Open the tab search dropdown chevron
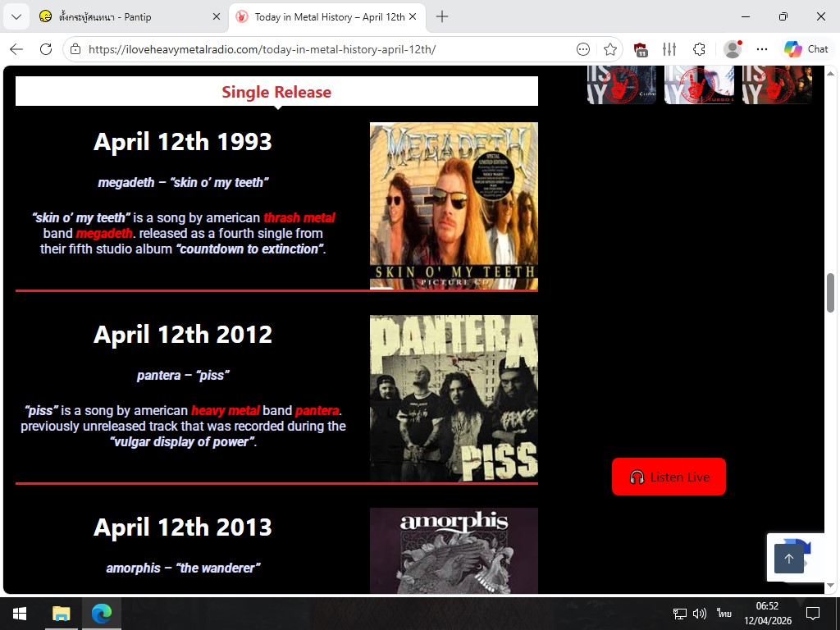 (x=16, y=16)
